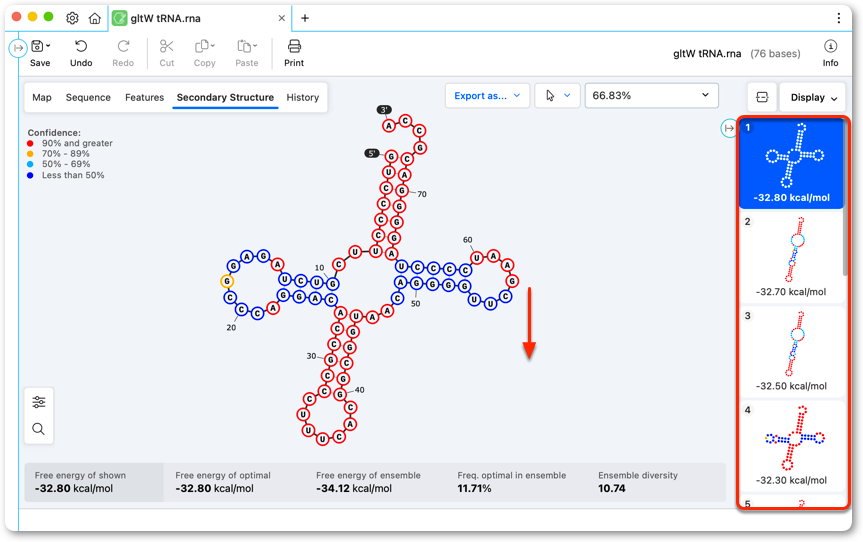The width and height of the screenshot is (863, 542).
Task: Click the Confidence: legend heading
Action: pyautogui.click(x=54, y=133)
